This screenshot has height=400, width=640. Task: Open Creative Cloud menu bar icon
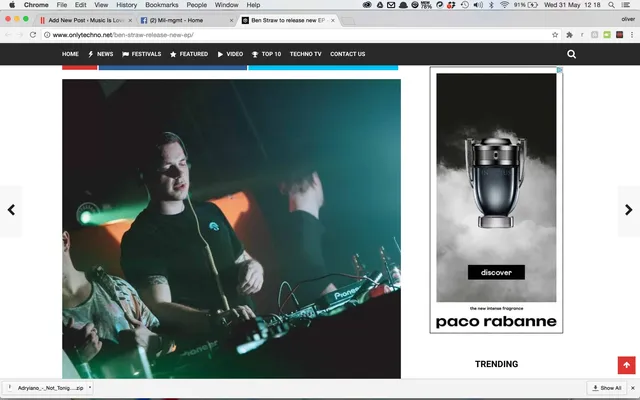367,5
